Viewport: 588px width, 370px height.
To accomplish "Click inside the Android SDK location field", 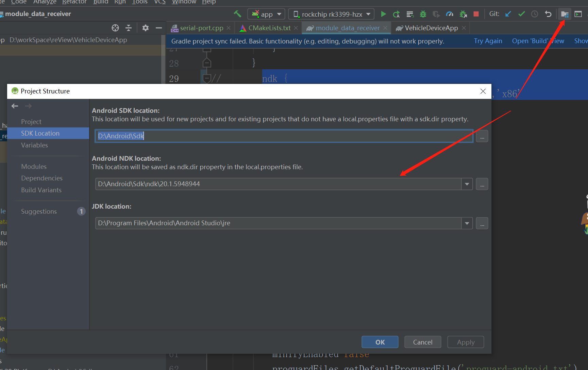I will pos(238,136).
